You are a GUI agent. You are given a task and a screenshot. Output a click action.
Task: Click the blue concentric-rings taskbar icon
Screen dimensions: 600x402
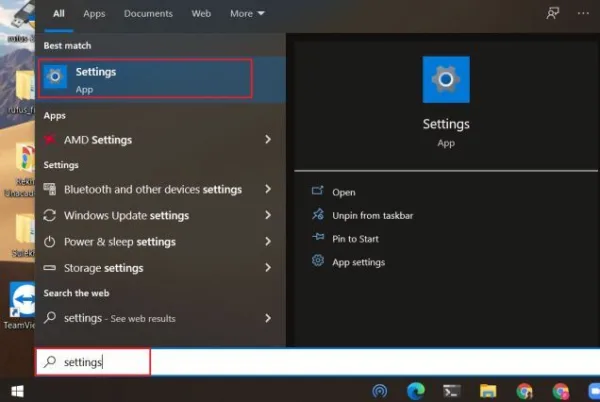380,391
